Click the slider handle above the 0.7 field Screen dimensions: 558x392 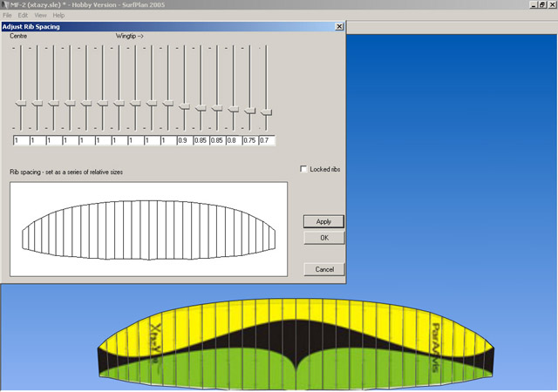[266, 112]
